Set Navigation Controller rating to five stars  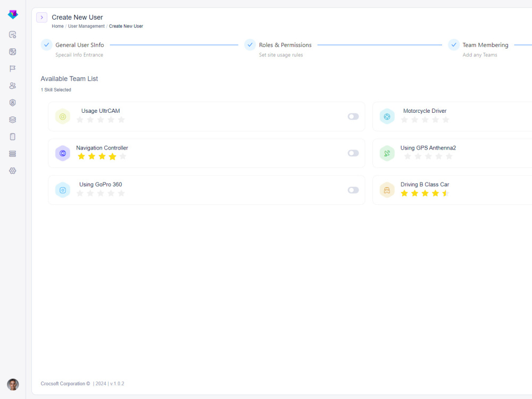coord(123,156)
